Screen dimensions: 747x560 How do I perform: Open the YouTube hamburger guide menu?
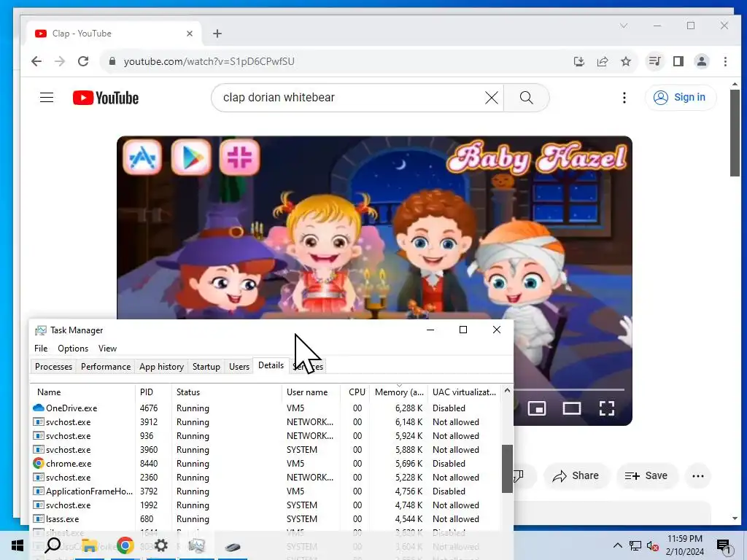coord(47,98)
